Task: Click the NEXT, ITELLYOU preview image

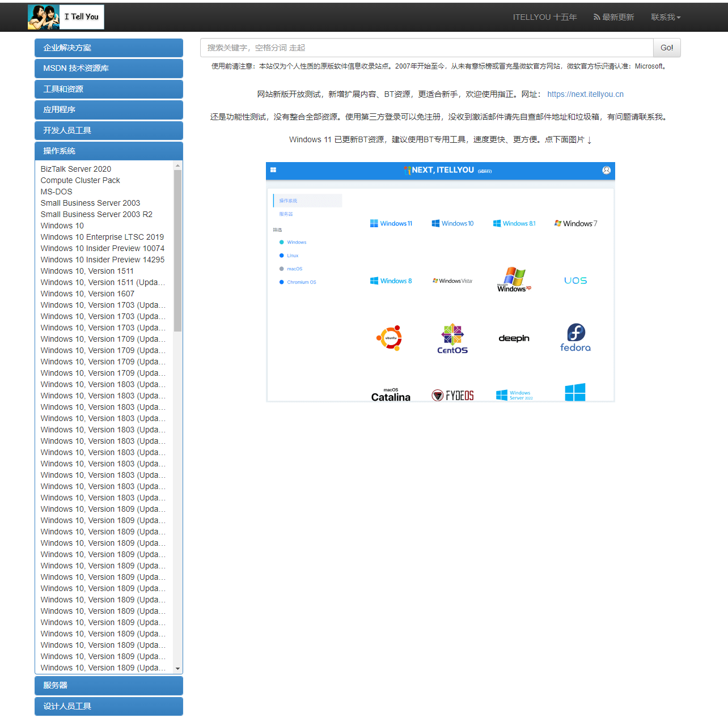Action: pos(441,282)
